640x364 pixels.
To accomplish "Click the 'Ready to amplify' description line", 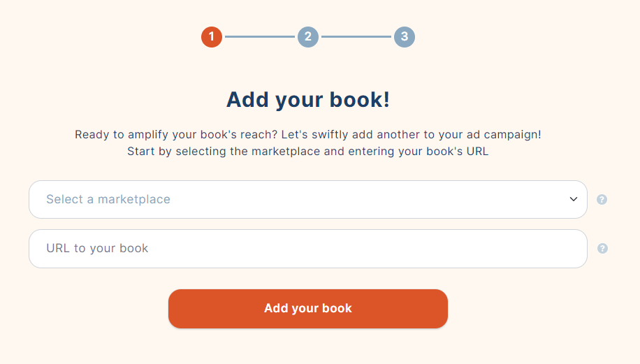I will coord(307,135).
